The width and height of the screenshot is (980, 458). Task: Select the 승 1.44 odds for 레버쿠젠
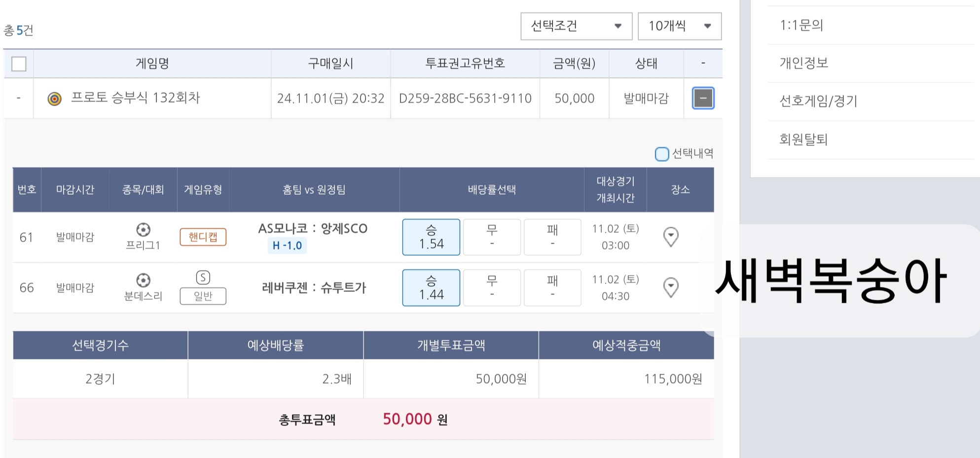click(431, 287)
